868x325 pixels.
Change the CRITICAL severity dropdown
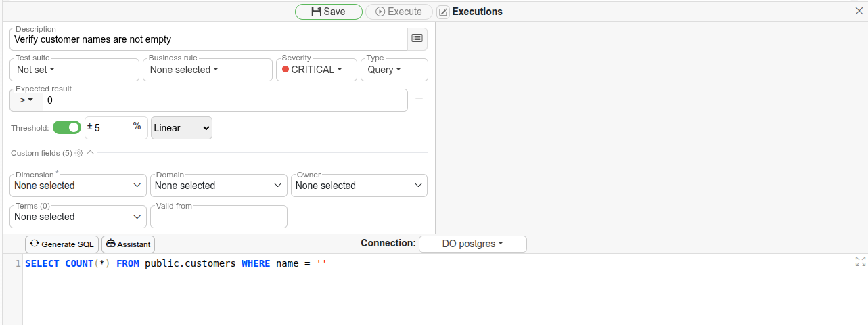[316, 70]
